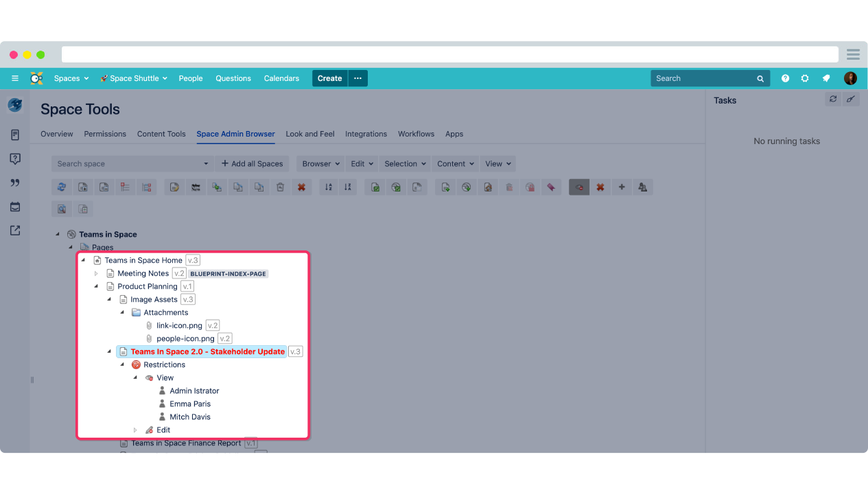Open the Browser dropdown menu
Screen dimensions: 868x494
coord(319,163)
